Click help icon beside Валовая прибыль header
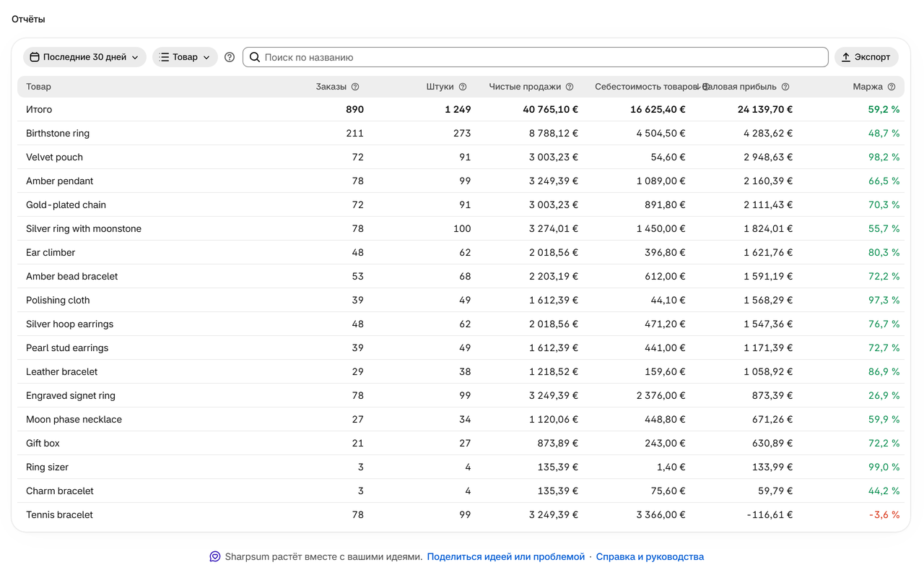 coord(785,87)
